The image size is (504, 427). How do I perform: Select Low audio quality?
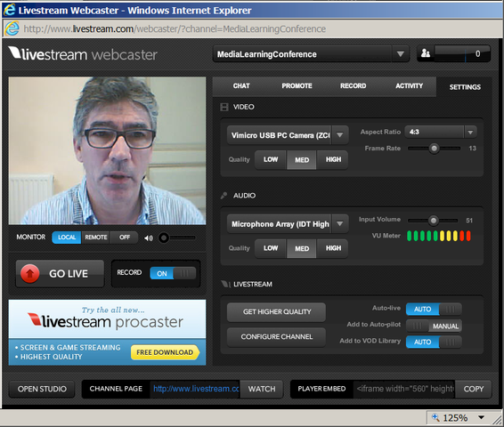[x=271, y=248]
